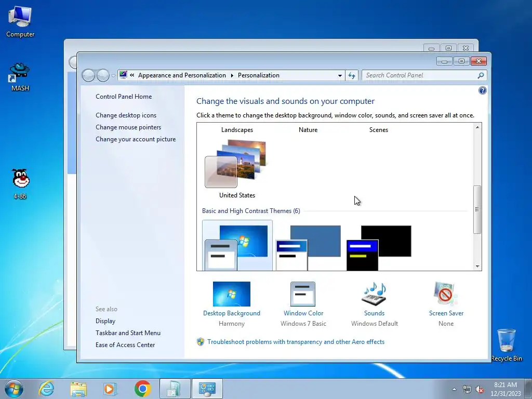Select the Windows Classic theme thumbnail
This screenshot has width=532, height=399.
[x=308, y=248]
